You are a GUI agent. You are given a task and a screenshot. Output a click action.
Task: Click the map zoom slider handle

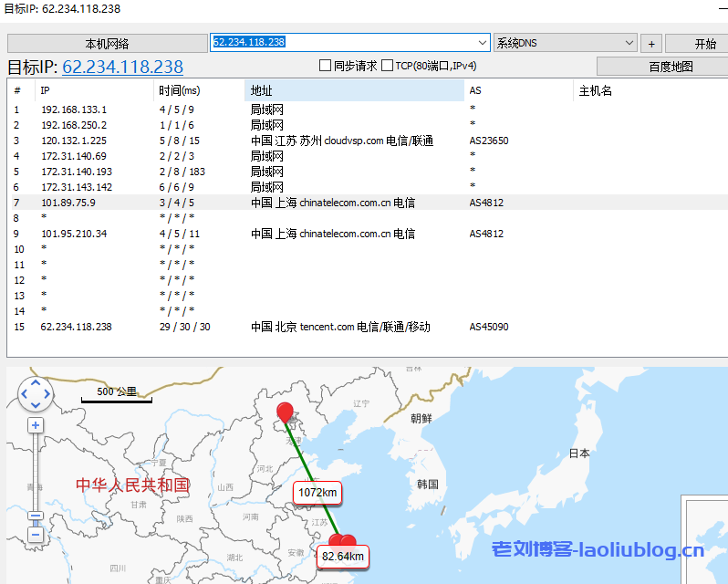point(36,516)
